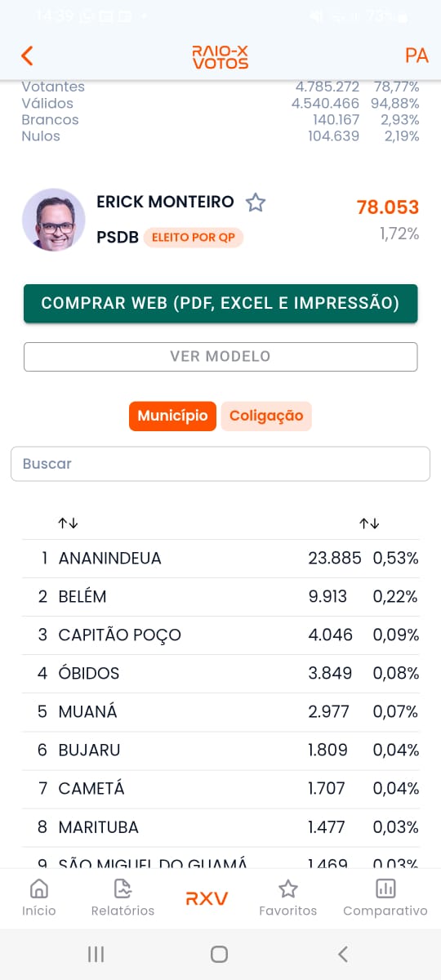441x980 pixels.
Task: Tap the Raio-X Votos logo
Action: point(220,56)
